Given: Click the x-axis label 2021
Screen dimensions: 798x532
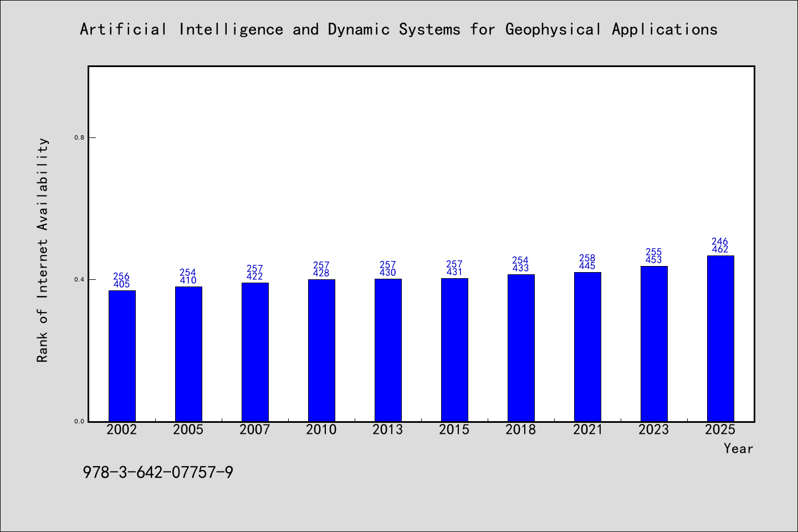Looking at the screenshot, I should click(x=587, y=429).
